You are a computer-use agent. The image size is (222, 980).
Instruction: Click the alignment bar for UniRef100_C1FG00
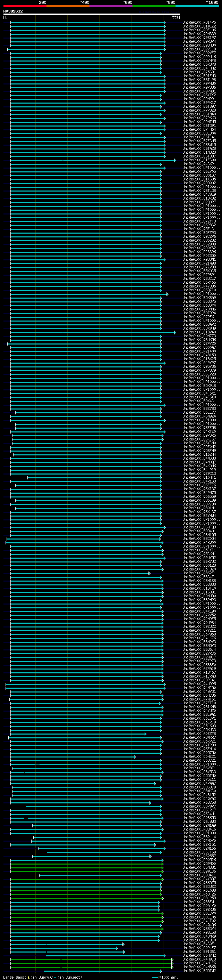[x=93, y=160]
